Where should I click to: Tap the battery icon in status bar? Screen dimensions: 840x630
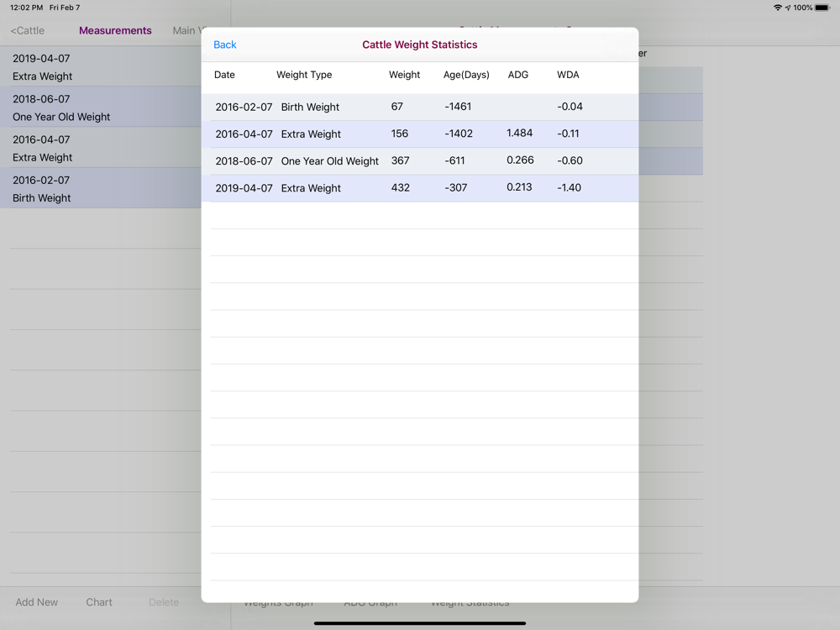pyautogui.click(x=822, y=8)
